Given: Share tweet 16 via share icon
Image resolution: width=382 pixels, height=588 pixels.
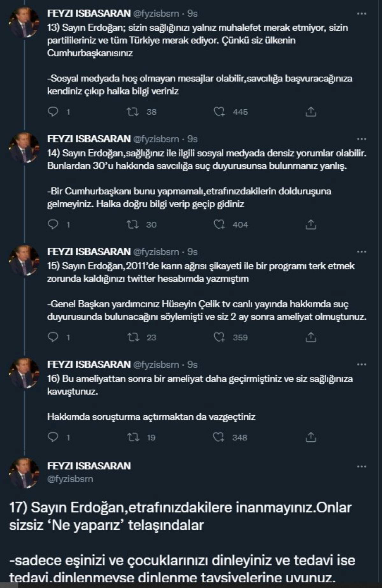Looking at the screenshot, I should [x=311, y=437].
